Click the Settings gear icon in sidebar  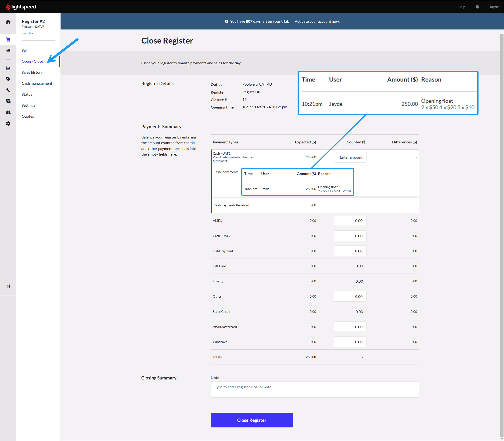pos(8,124)
